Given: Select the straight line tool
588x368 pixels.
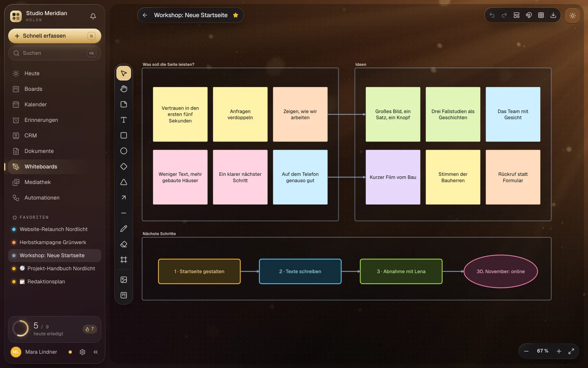Looking at the screenshot, I should [x=124, y=213].
